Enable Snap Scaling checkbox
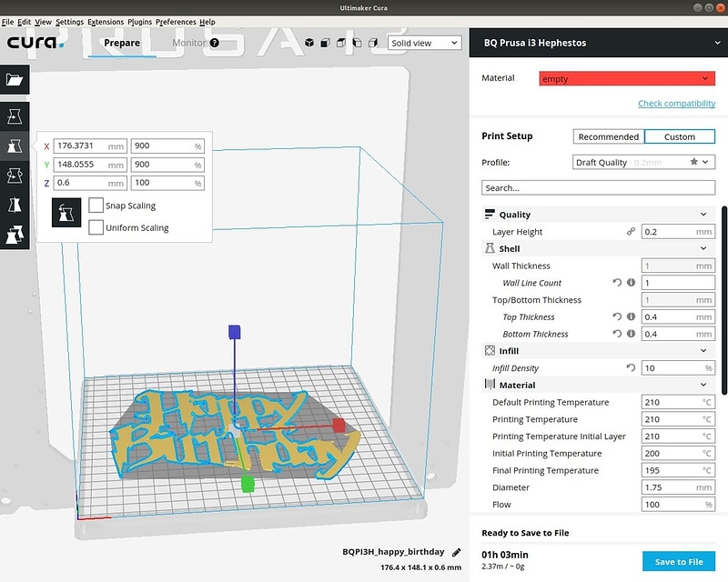 point(96,206)
